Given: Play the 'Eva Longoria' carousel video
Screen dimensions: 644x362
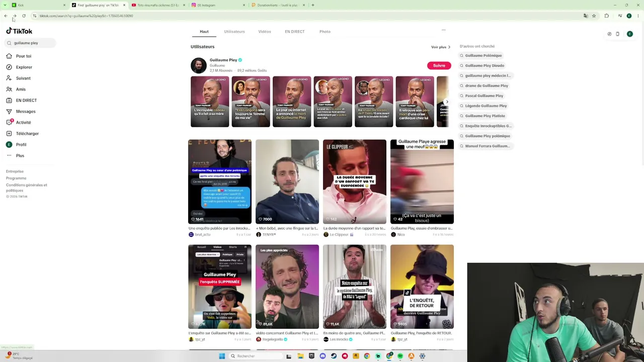Looking at the screenshot, I should tap(251, 102).
